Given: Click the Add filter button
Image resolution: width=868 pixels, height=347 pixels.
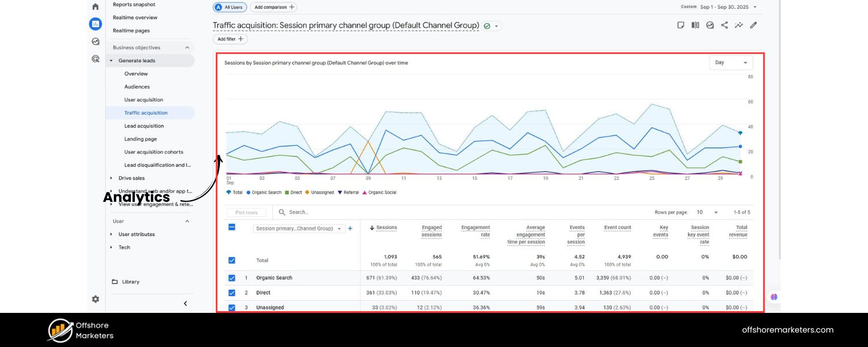Looking at the screenshot, I should click(230, 39).
